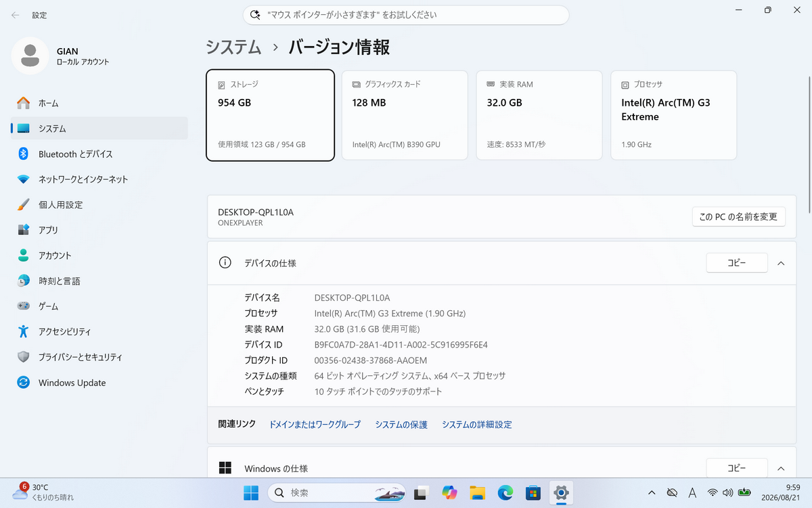Open Windows Update settings
The height and width of the screenshot is (508, 812).
coord(99,383)
